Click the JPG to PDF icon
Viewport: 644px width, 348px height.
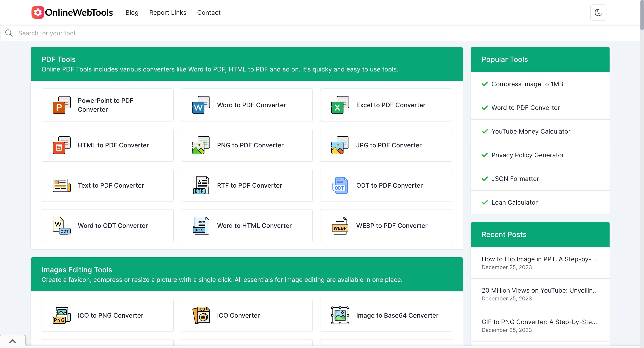tap(340, 145)
